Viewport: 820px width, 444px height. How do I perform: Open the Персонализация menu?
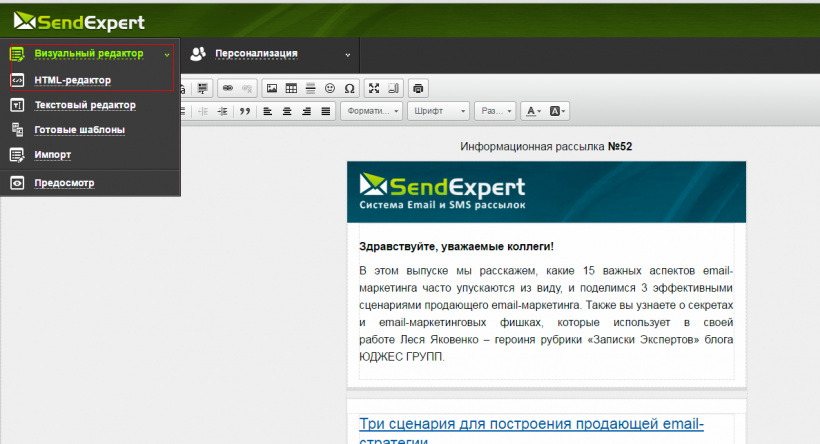[256, 53]
